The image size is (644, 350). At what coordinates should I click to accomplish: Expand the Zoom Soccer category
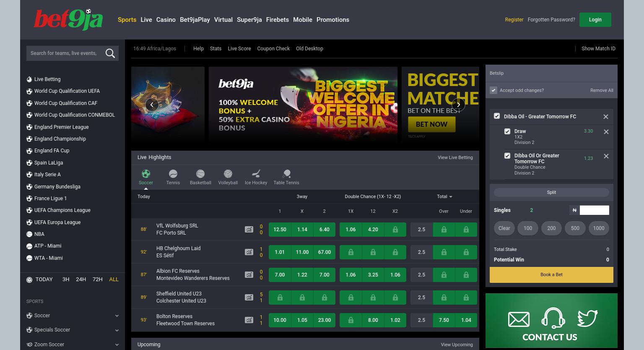[73, 345]
